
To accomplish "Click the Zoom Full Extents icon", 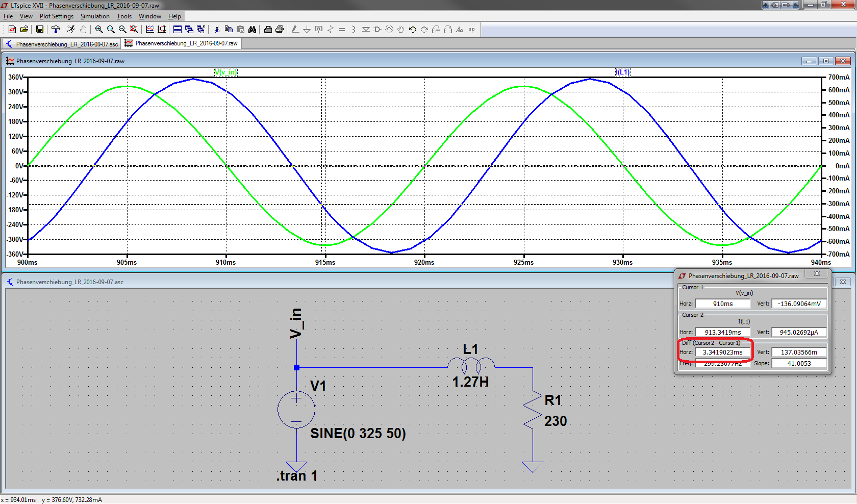I will pyautogui.click(x=134, y=30).
